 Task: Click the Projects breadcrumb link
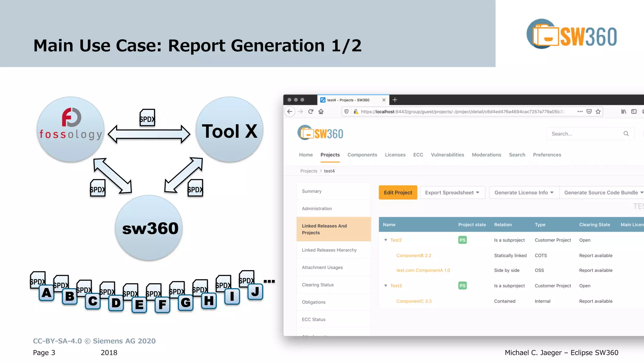pos(308,171)
